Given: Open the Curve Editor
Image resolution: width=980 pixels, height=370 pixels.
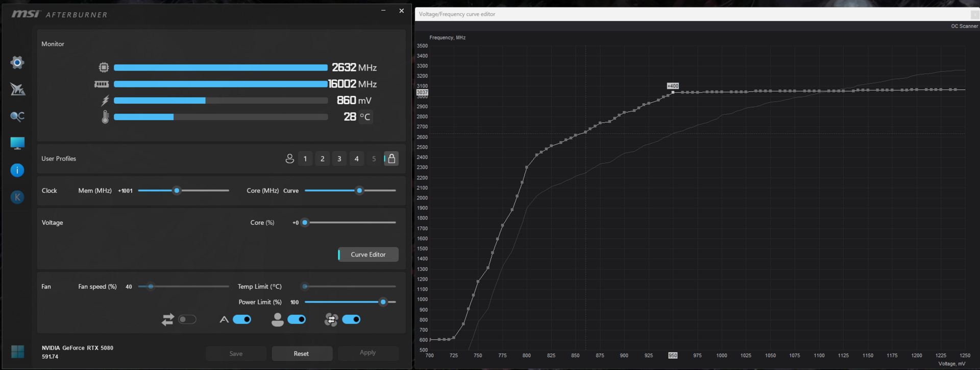Looking at the screenshot, I should point(368,255).
